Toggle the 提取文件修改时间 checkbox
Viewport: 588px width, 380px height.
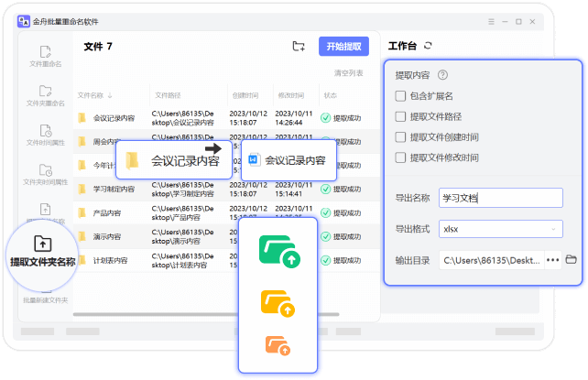click(x=400, y=157)
